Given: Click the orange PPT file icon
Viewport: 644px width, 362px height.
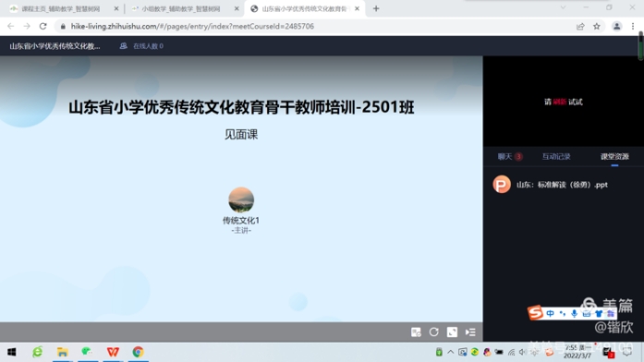Looking at the screenshot, I should coord(502,185).
